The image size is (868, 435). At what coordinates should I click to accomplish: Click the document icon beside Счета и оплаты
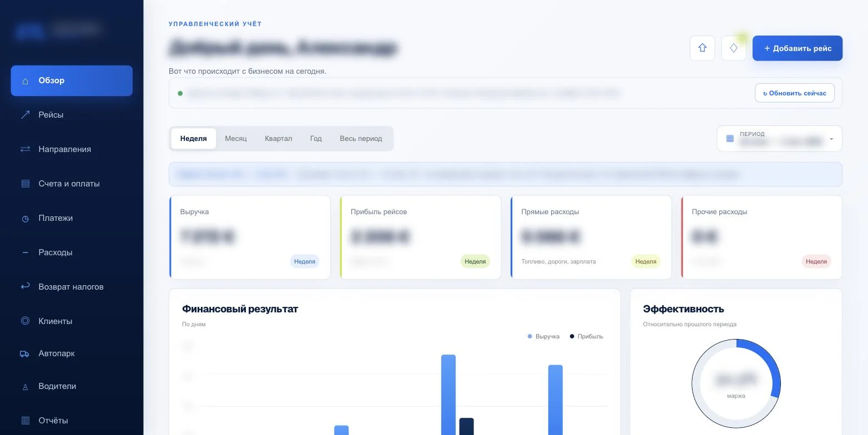point(25,184)
